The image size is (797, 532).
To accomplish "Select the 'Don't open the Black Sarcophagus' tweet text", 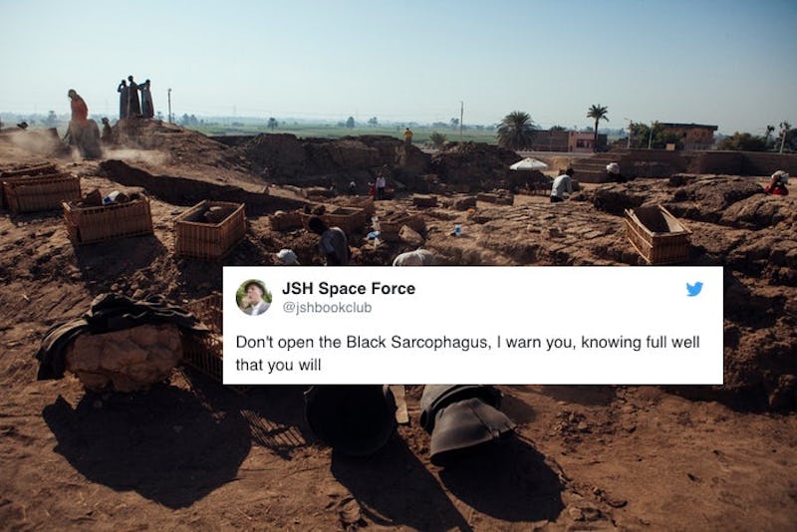I will coord(467,353).
